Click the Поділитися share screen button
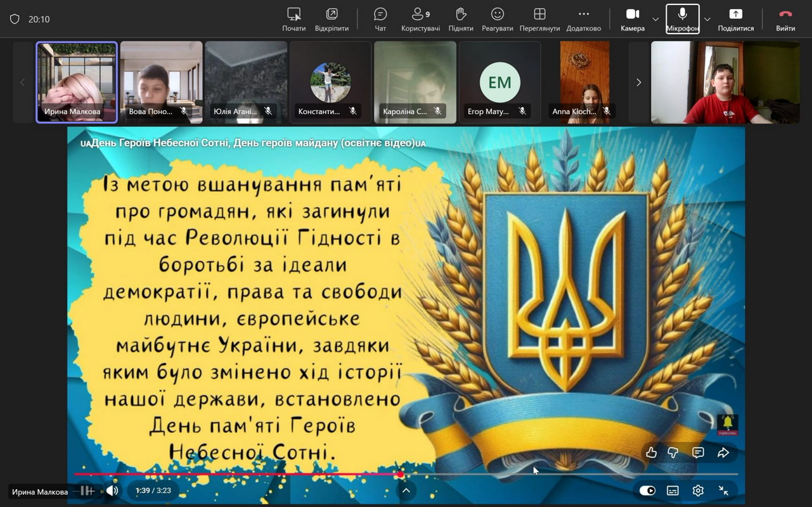Screen dimensions: 812x507 point(735,19)
